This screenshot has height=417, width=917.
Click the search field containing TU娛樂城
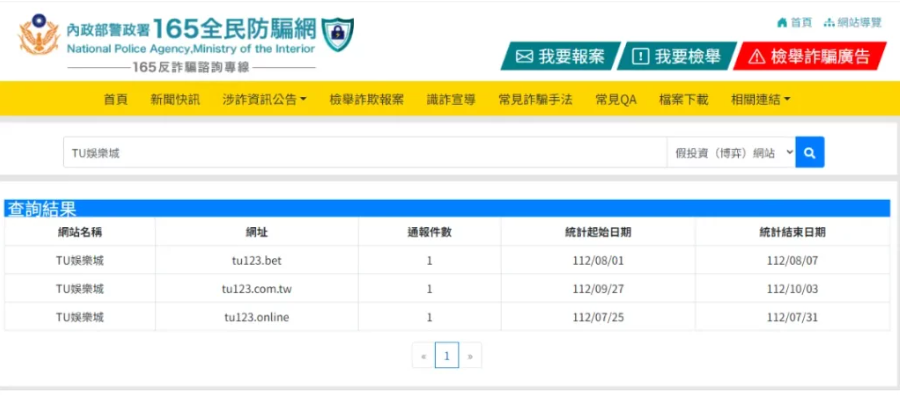tap(364, 153)
